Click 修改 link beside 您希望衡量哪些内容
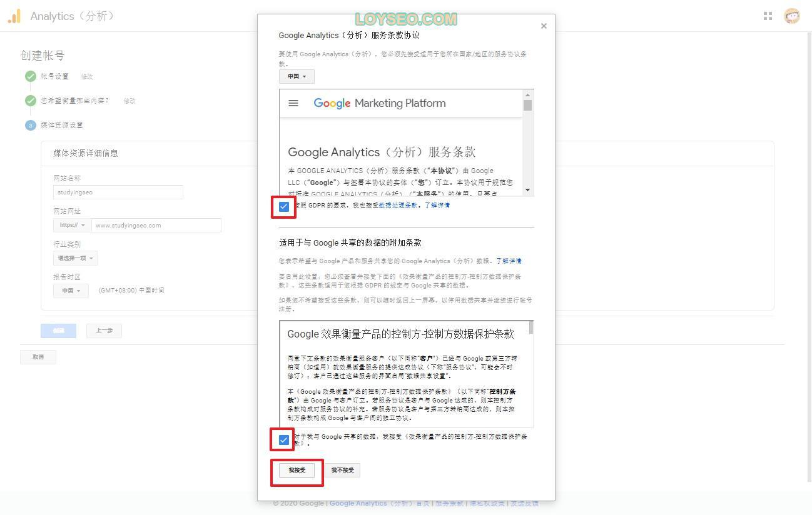The height and width of the screenshot is (515, 812). point(129,101)
